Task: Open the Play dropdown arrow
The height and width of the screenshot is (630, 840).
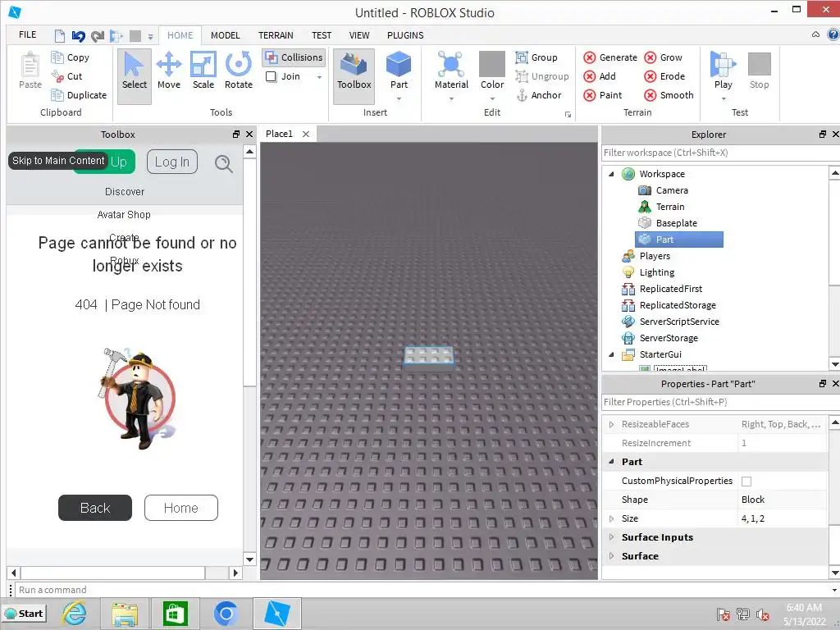Action: (724, 99)
